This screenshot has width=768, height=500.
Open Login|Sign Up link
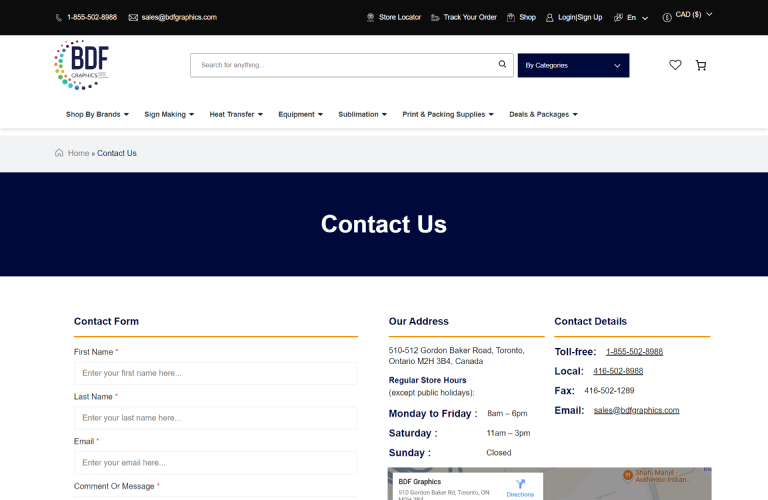(580, 17)
